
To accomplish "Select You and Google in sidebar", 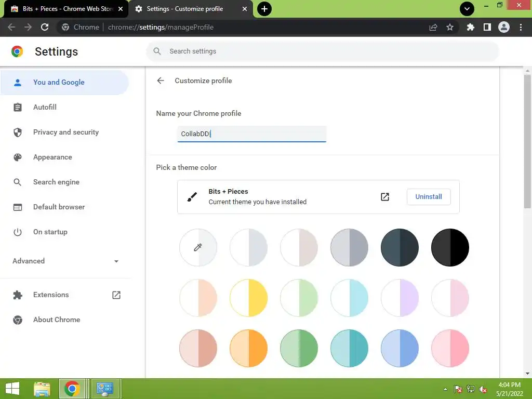I will pyautogui.click(x=64, y=82).
